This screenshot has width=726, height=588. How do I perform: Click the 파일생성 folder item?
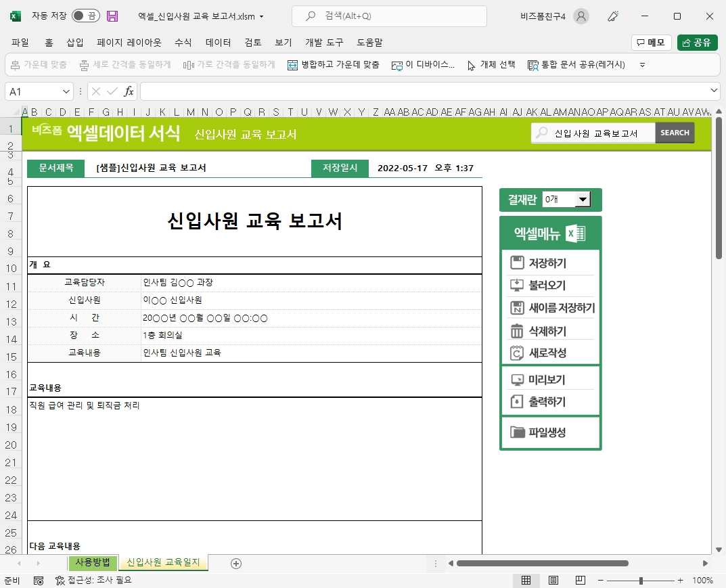[x=550, y=432]
